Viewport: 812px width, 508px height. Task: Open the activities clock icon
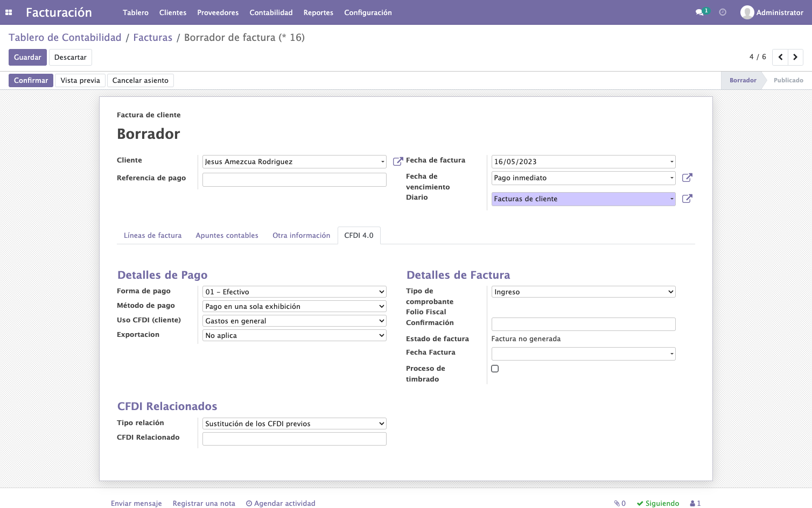[x=723, y=12]
